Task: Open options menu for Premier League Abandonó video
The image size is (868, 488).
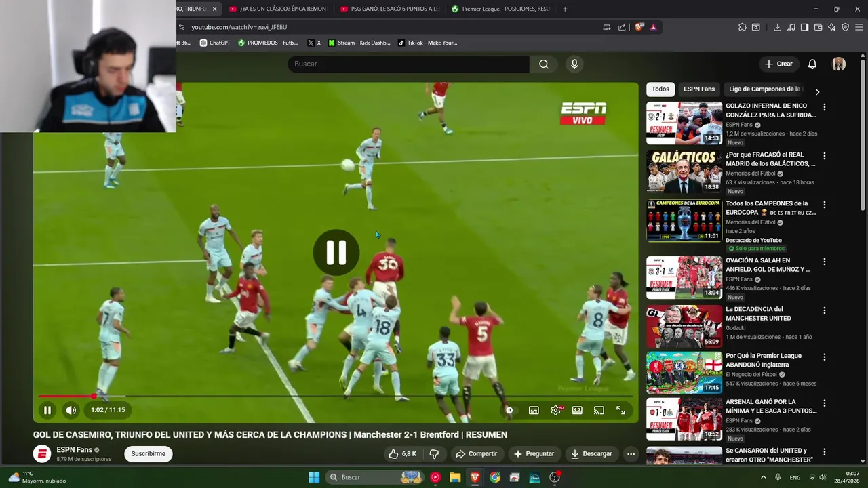Action: 825,357
